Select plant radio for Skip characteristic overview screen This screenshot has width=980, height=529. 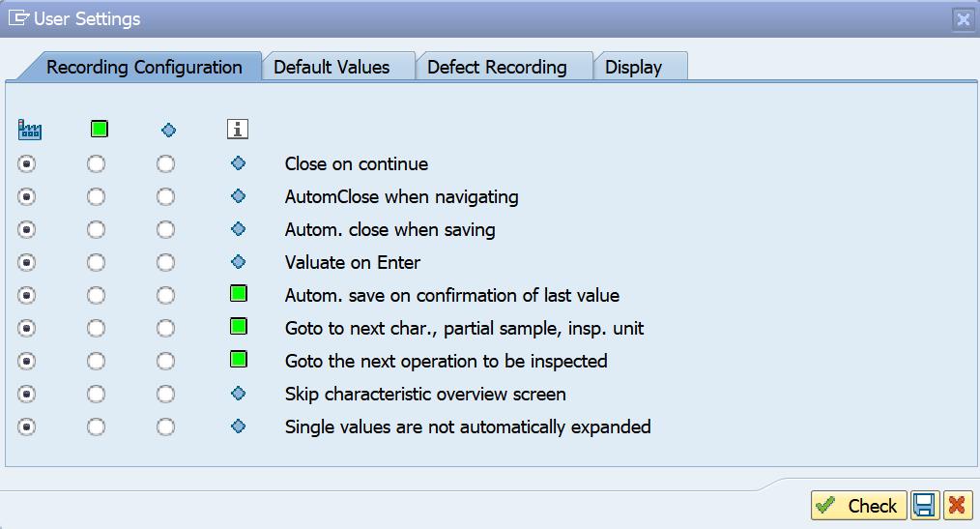[27, 394]
